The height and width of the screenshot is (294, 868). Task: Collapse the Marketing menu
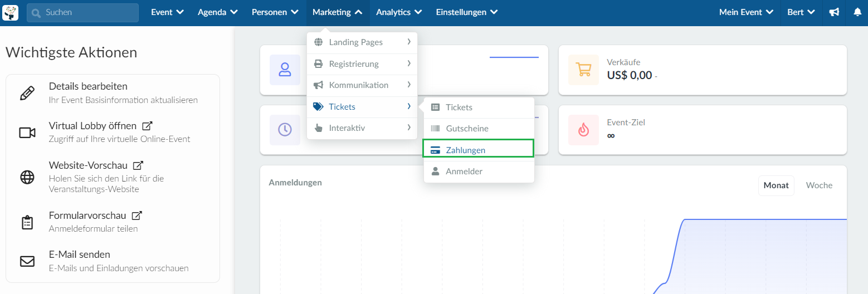tap(338, 12)
